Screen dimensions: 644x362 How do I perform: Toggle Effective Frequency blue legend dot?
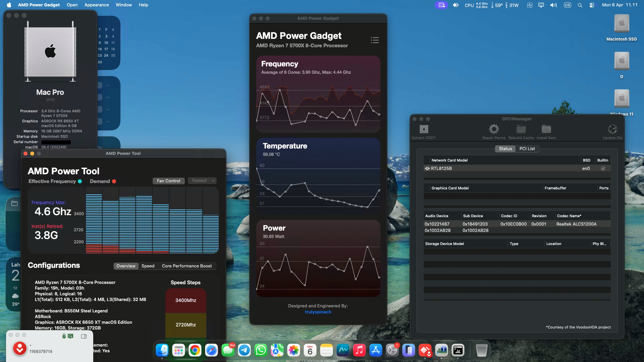click(80, 181)
